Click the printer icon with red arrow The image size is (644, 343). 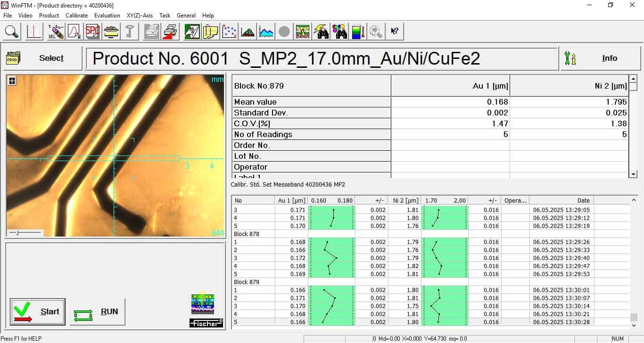(170, 31)
